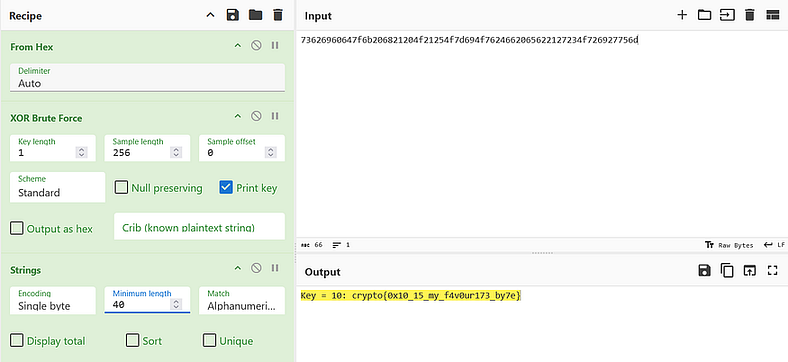The image size is (788, 362).
Task: Click the Input pane title
Action: (318, 16)
